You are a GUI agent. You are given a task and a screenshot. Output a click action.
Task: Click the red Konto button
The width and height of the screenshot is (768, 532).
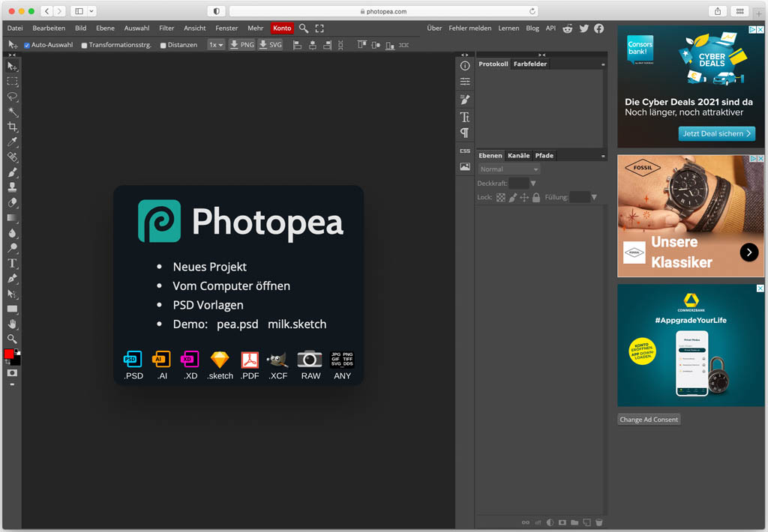pos(282,28)
